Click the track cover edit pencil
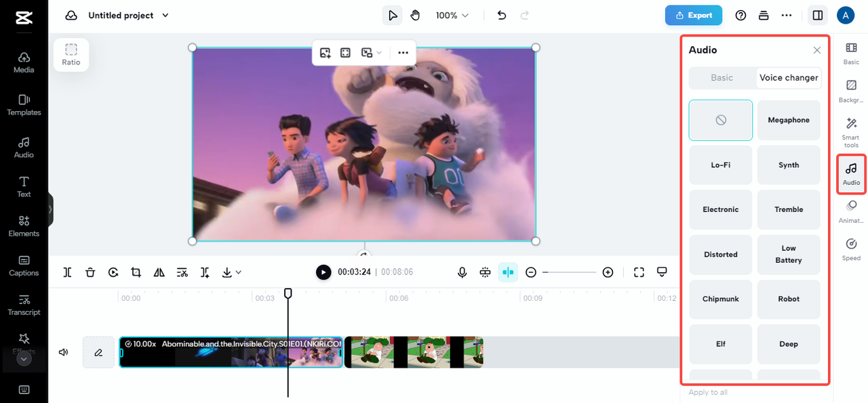This screenshot has height=403, width=868. (x=98, y=352)
